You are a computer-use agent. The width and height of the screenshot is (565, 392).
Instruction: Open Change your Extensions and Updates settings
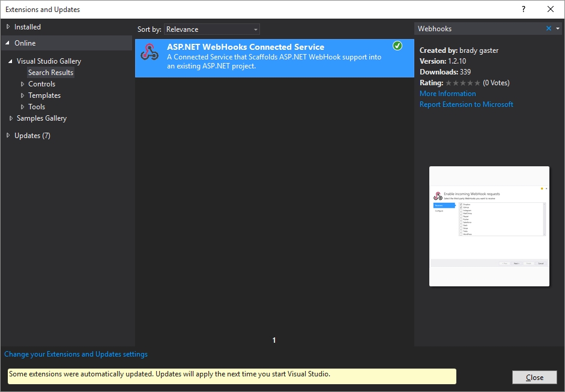(76, 354)
